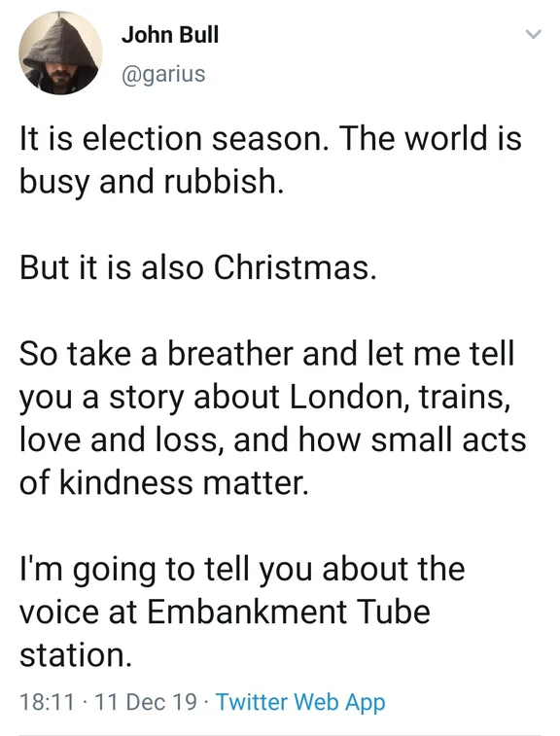Click the 'of kindness matter.' line
Screen dimensions: 560x736
[x=164, y=483]
